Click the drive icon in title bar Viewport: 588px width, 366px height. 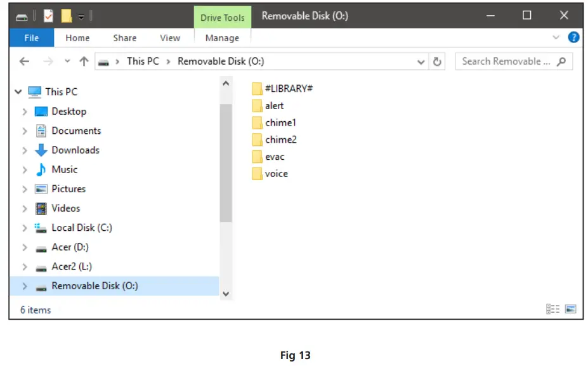[x=22, y=17]
